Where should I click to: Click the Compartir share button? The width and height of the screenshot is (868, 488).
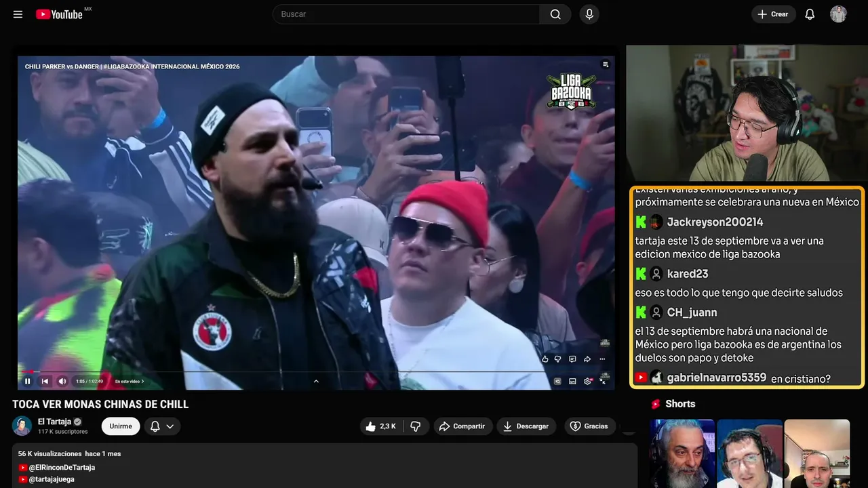click(462, 426)
